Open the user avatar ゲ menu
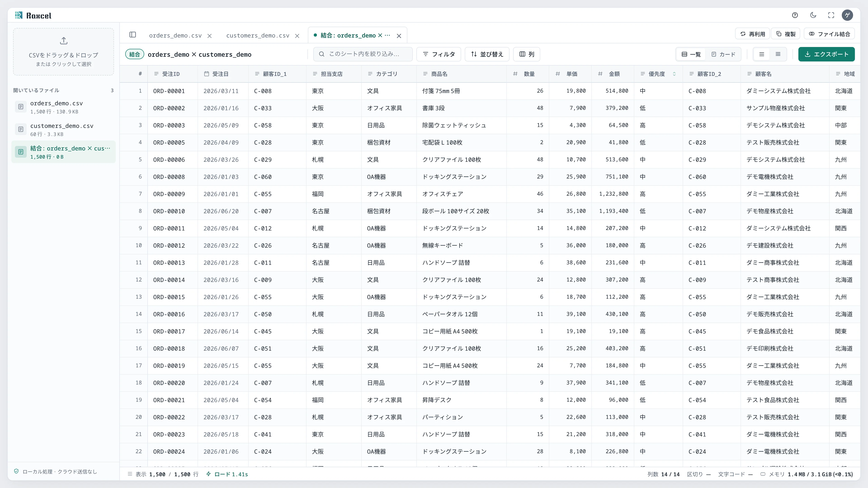868x488 pixels. [847, 15]
